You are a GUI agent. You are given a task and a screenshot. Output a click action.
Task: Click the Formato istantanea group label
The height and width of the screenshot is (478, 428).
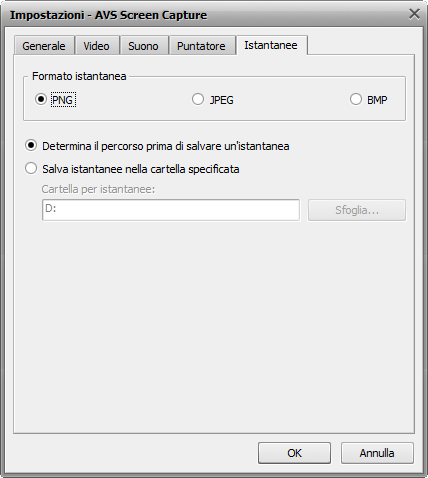[79, 76]
